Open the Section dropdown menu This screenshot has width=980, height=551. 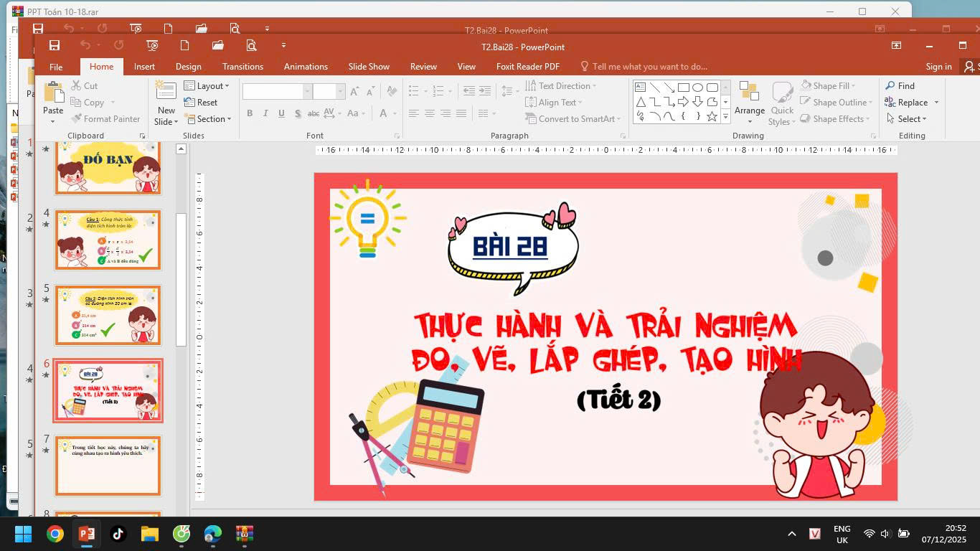click(208, 119)
